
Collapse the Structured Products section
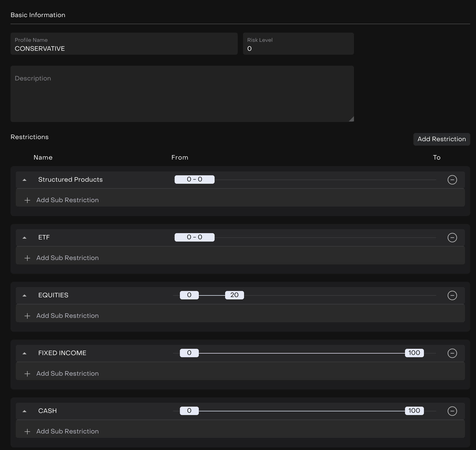tap(24, 180)
